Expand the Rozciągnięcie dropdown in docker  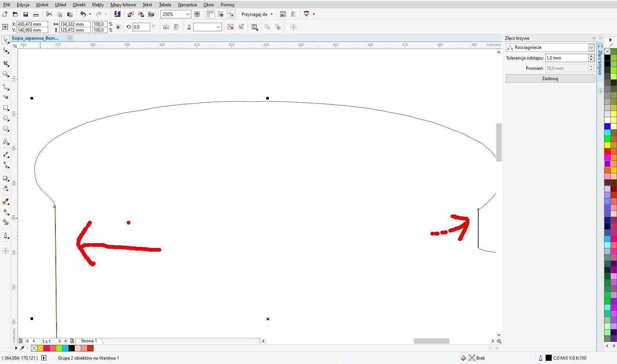point(591,47)
